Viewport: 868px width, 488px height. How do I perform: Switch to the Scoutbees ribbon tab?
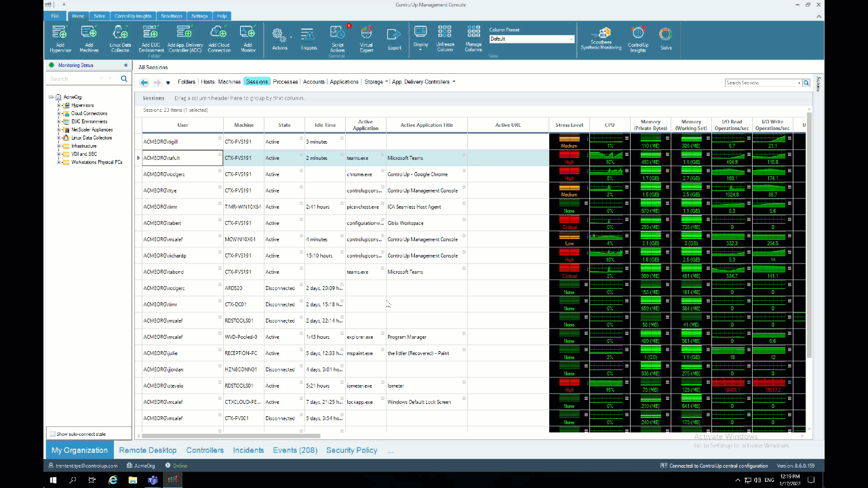pos(172,16)
